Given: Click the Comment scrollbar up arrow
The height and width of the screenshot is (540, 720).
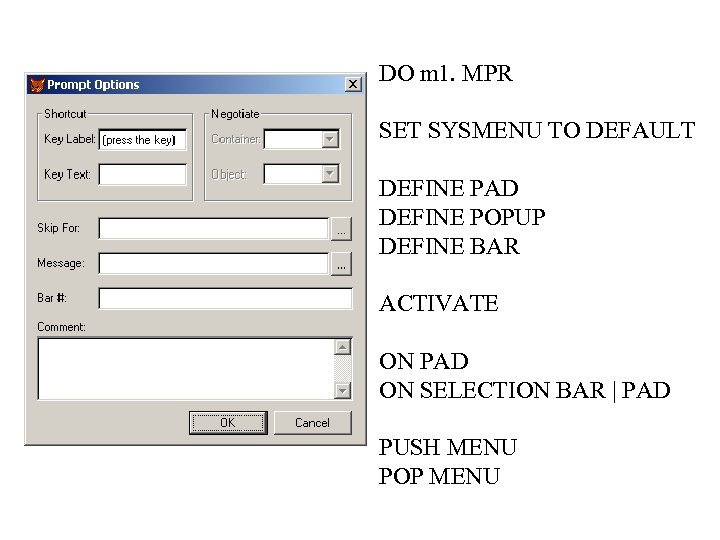Looking at the screenshot, I should click(343, 347).
